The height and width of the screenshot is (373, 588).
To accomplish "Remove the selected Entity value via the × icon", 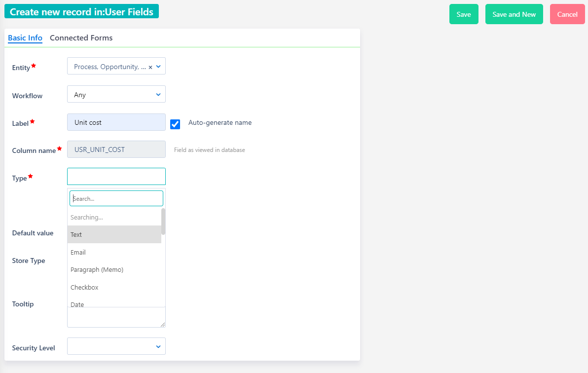I will [x=150, y=66].
